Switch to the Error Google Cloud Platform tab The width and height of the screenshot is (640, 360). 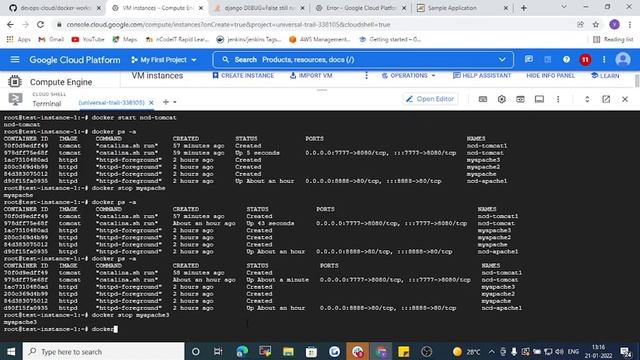pos(359,8)
